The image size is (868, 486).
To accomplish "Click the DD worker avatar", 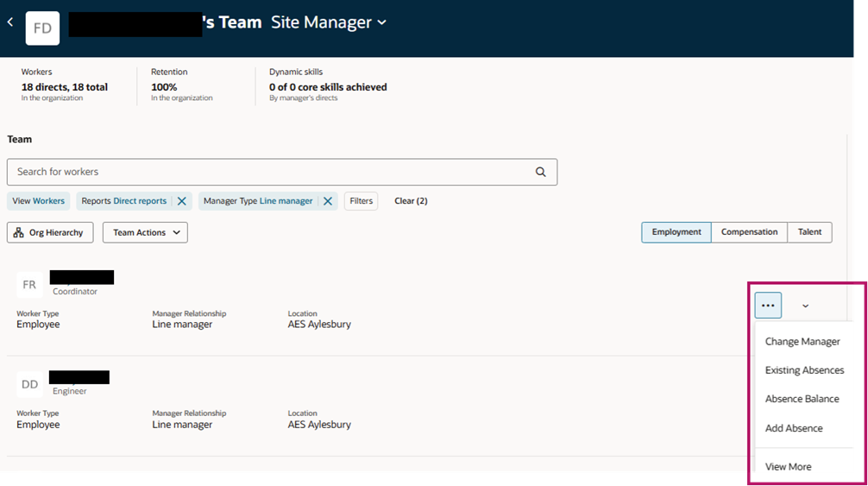I will coord(29,385).
